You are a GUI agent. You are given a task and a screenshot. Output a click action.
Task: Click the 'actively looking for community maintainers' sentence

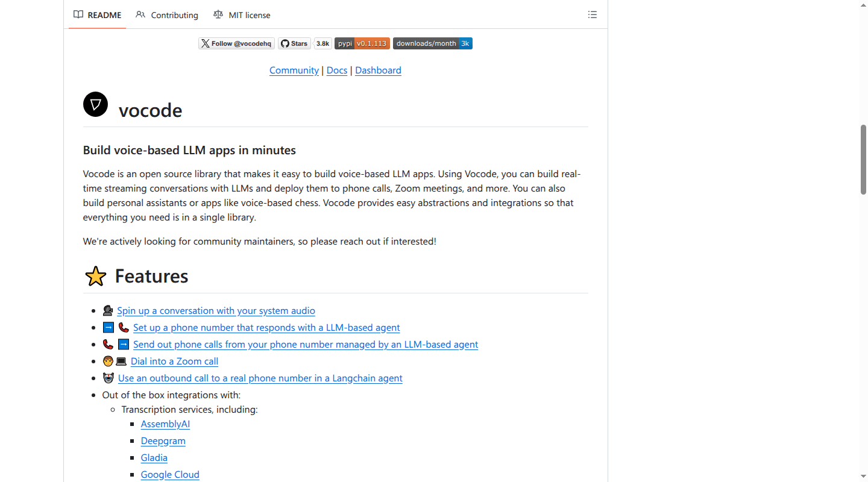pos(260,242)
